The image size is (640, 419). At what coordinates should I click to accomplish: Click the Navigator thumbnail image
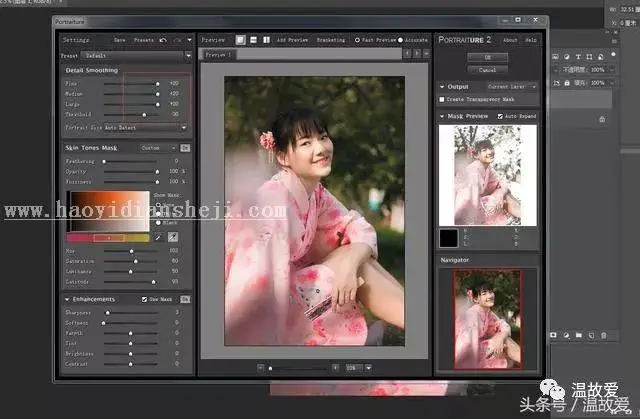pos(487,319)
